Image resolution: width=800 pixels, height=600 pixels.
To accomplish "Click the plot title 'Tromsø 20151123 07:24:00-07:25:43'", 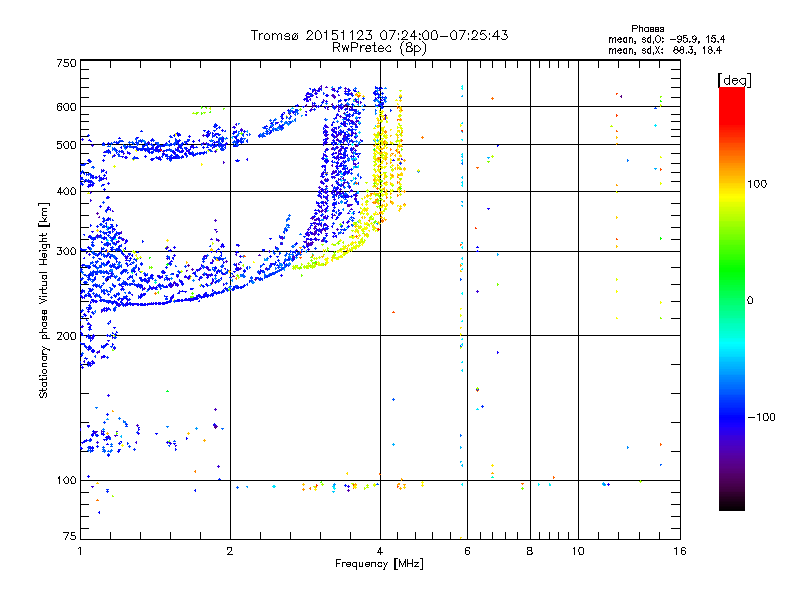I will 380,35.
